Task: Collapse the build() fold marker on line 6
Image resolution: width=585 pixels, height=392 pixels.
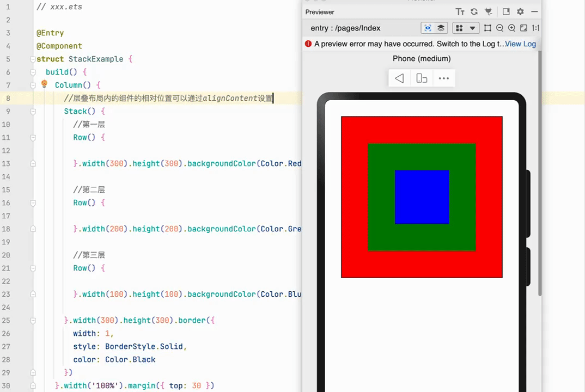Action: 33,72
